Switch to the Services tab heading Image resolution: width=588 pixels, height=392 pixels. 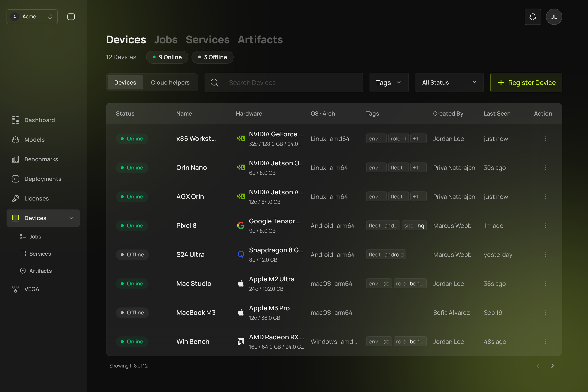[207, 39]
